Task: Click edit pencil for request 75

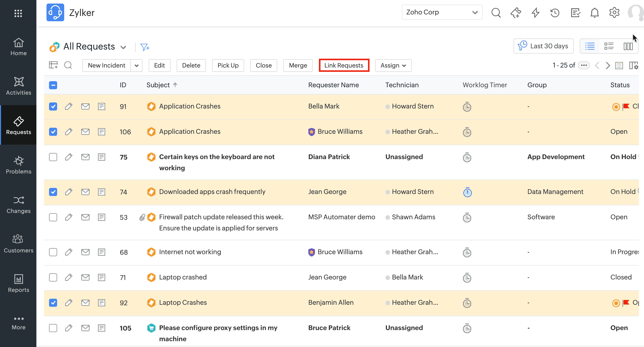Action: 68,157
